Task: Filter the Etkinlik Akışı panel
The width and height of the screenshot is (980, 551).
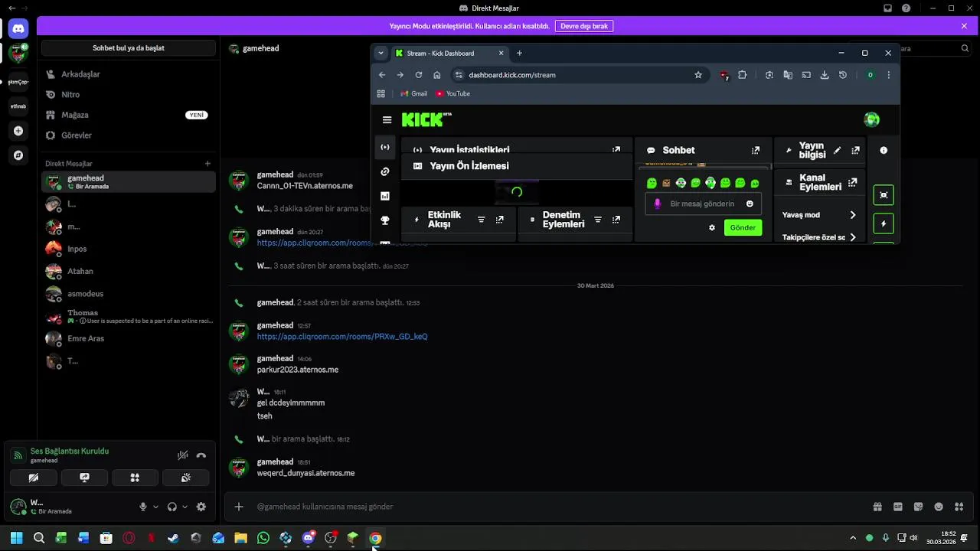Action: pyautogui.click(x=481, y=220)
